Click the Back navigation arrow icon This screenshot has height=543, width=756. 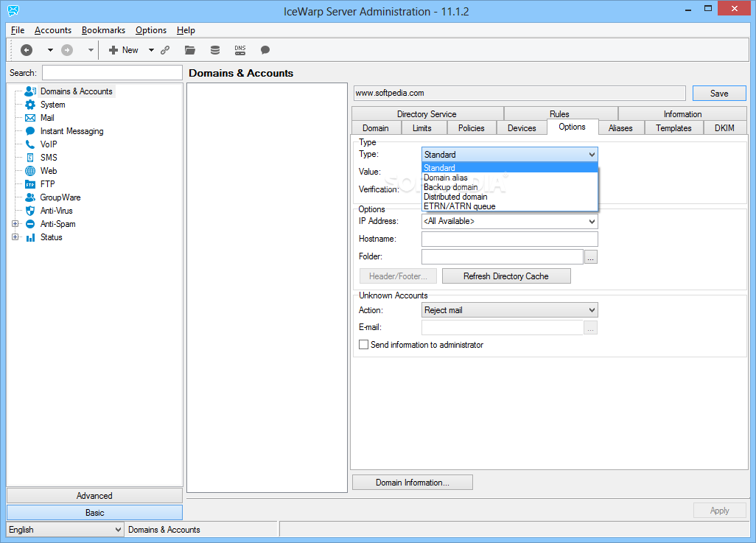[x=27, y=49]
